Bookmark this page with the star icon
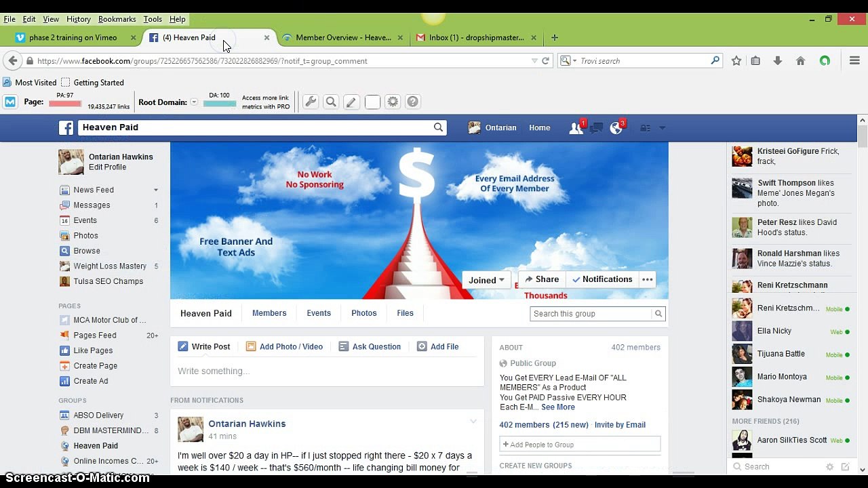This screenshot has width=868, height=488. tap(736, 61)
